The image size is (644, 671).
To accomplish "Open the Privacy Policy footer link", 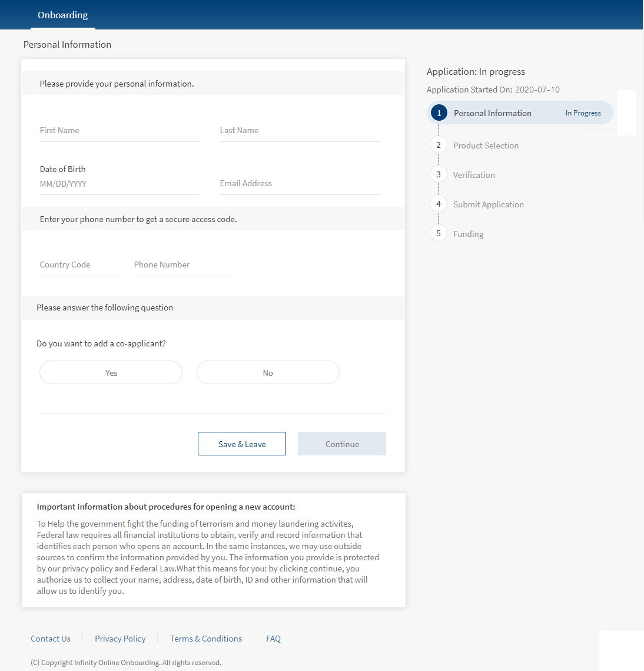I will 120,639.
